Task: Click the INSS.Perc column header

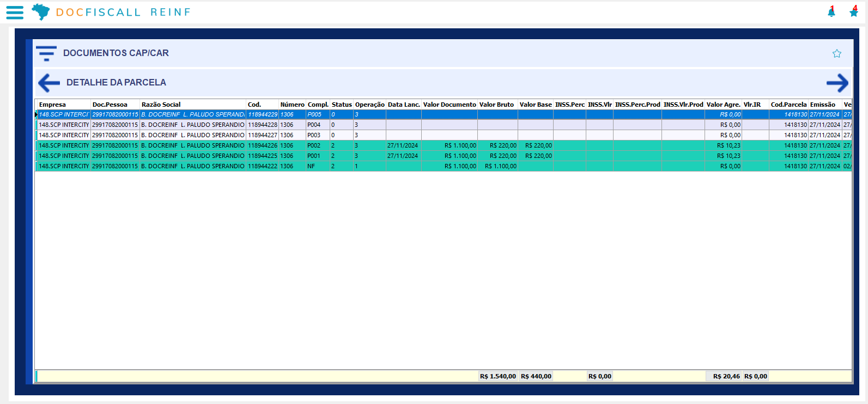Action: (570, 105)
